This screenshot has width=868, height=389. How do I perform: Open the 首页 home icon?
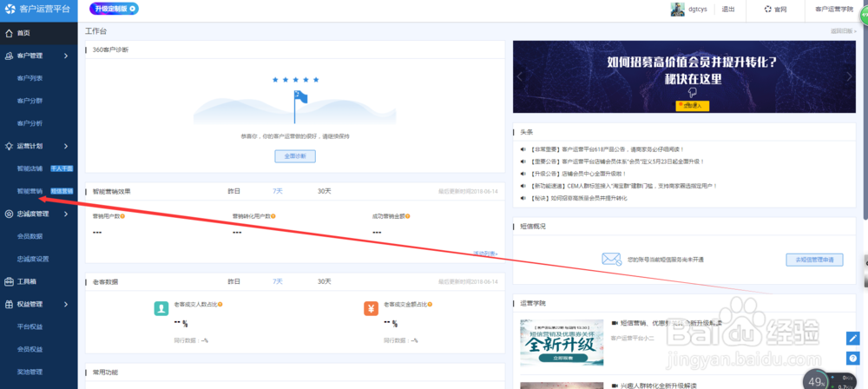[9, 33]
